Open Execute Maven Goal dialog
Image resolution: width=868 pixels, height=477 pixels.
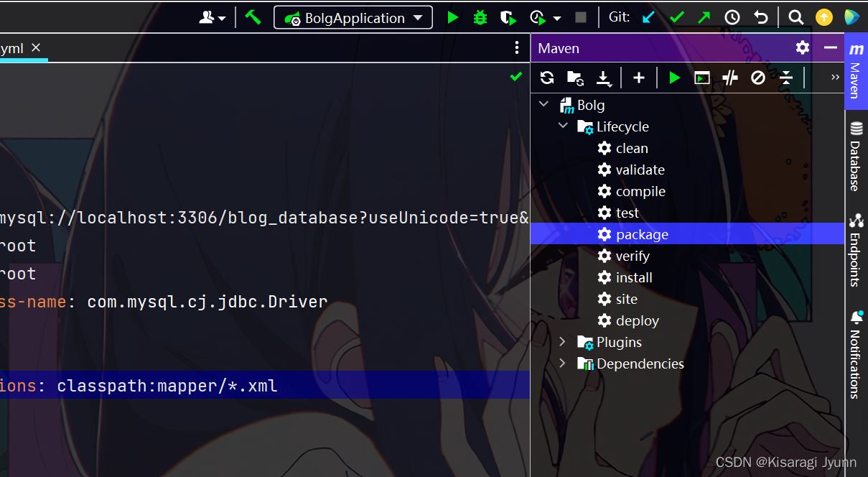702,78
